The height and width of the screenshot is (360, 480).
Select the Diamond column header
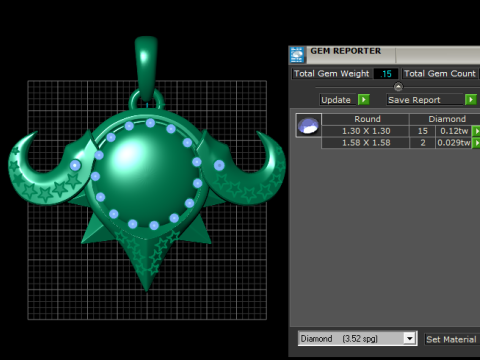445,119
